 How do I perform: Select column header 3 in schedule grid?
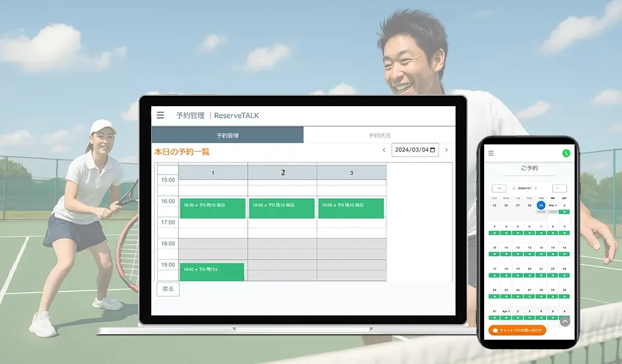click(x=352, y=173)
